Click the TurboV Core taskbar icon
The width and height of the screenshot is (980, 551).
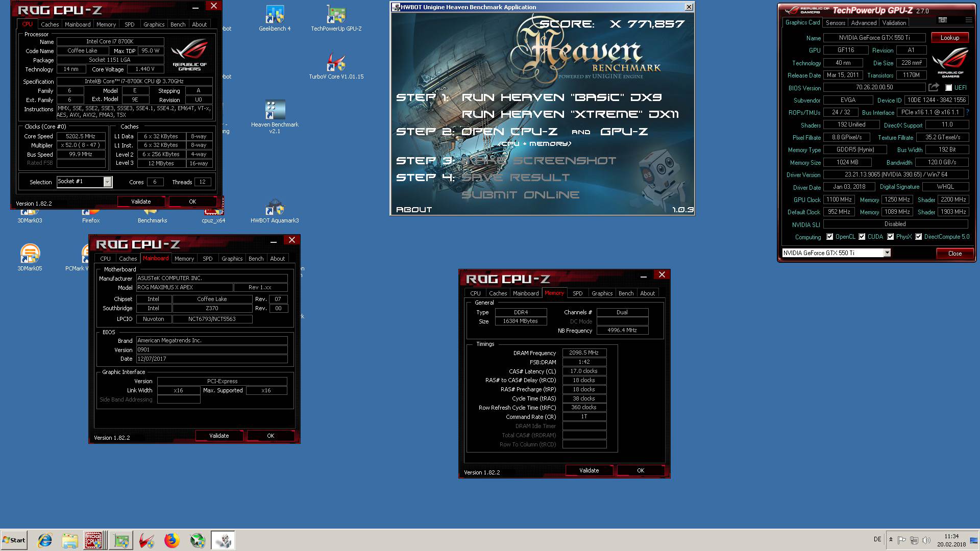tap(146, 540)
